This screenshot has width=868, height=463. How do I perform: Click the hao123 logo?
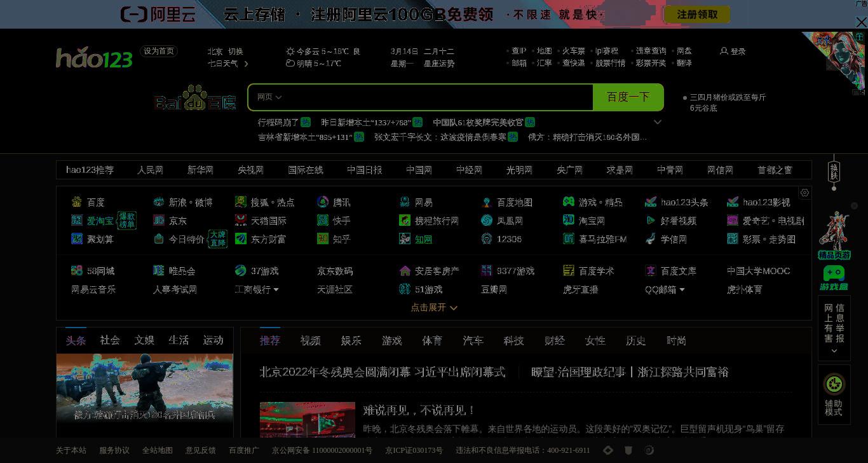pos(94,59)
